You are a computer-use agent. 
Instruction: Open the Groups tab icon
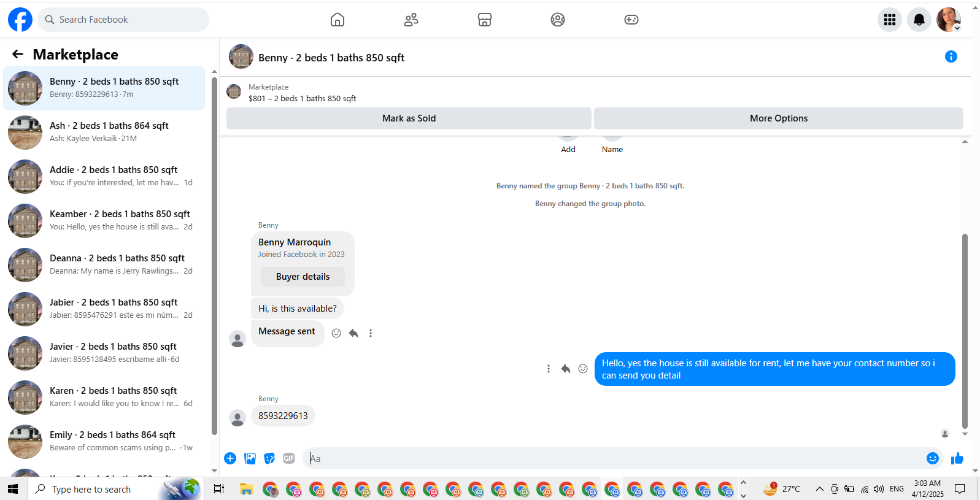point(558,20)
